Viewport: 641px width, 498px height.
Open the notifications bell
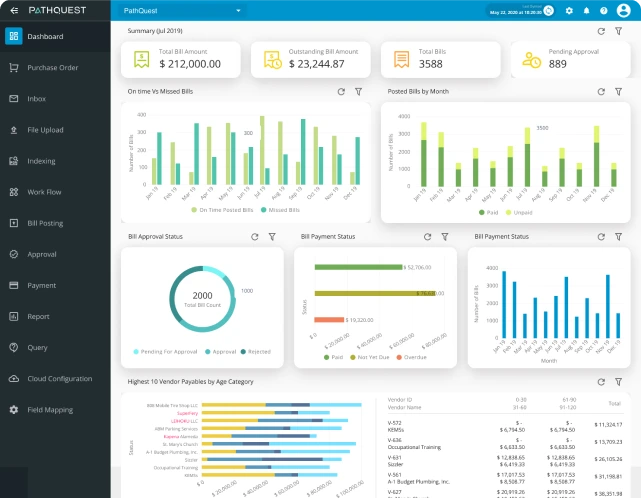point(586,11)
